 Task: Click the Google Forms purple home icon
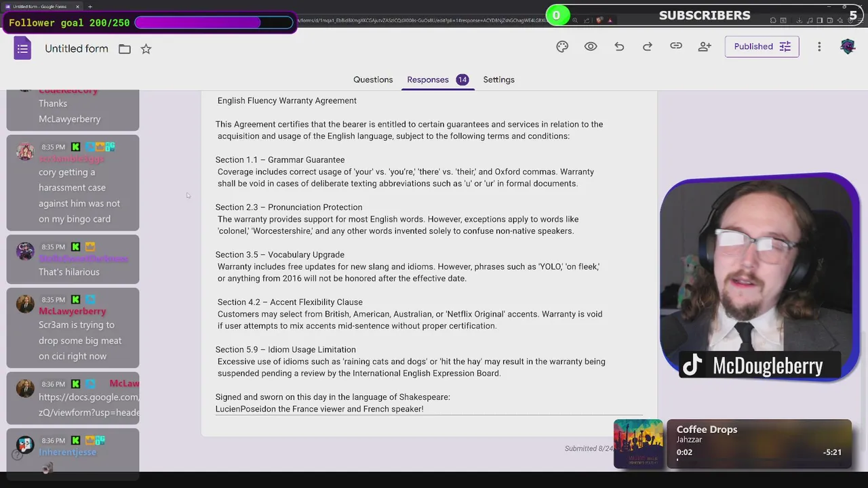[x=22, y=48]
